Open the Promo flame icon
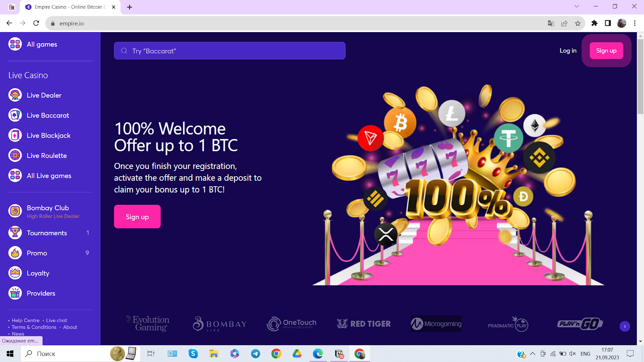 point(15,253)
